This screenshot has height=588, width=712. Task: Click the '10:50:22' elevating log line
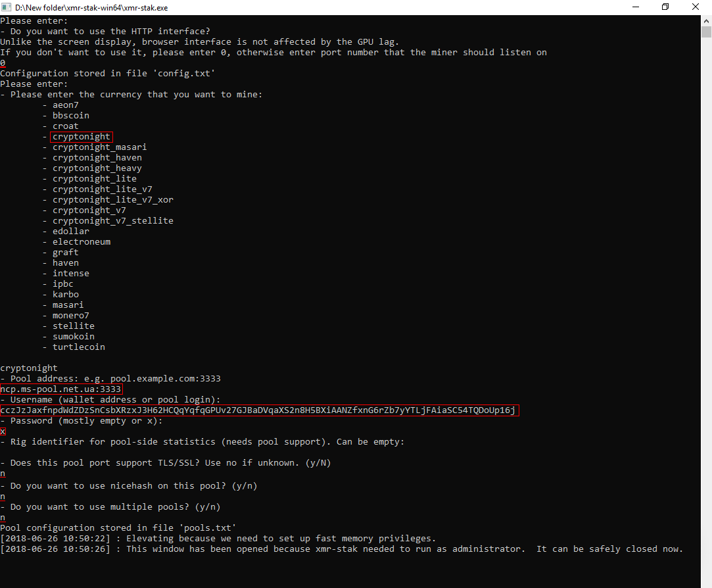(218, 539)
